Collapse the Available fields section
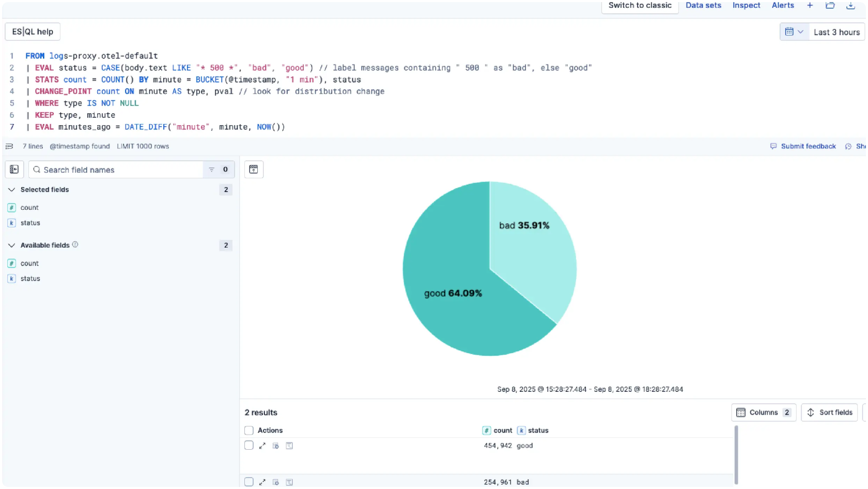Screen dimensions: 868x489 (12, 246)
